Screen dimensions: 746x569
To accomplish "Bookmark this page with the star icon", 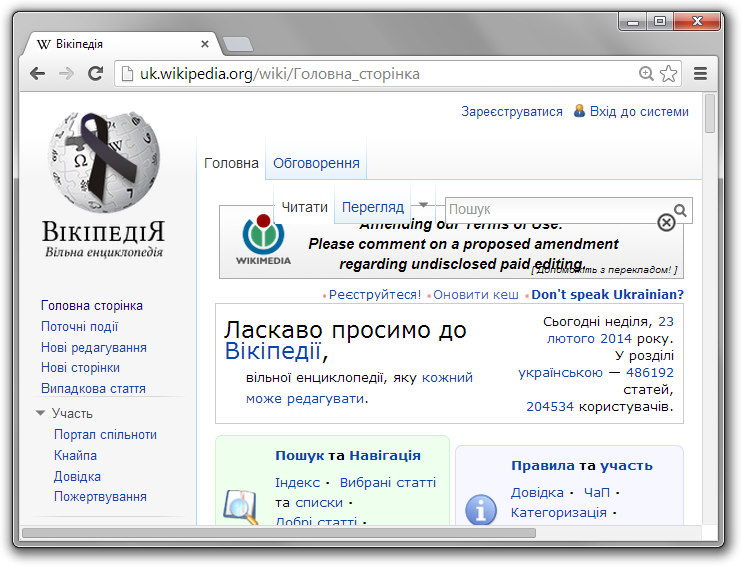I will coord(668,74).
